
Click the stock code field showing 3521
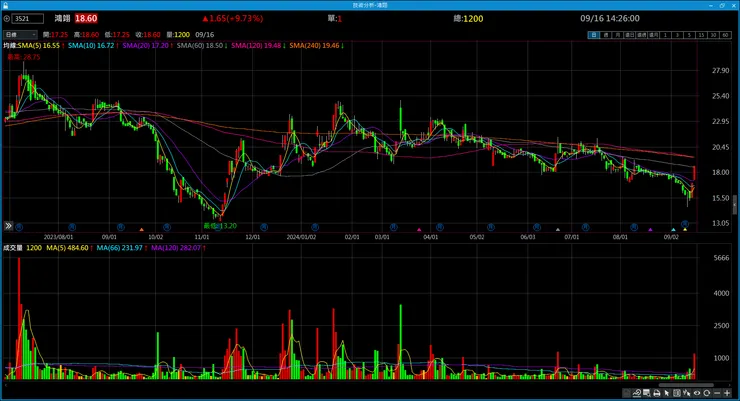[27, 18]
